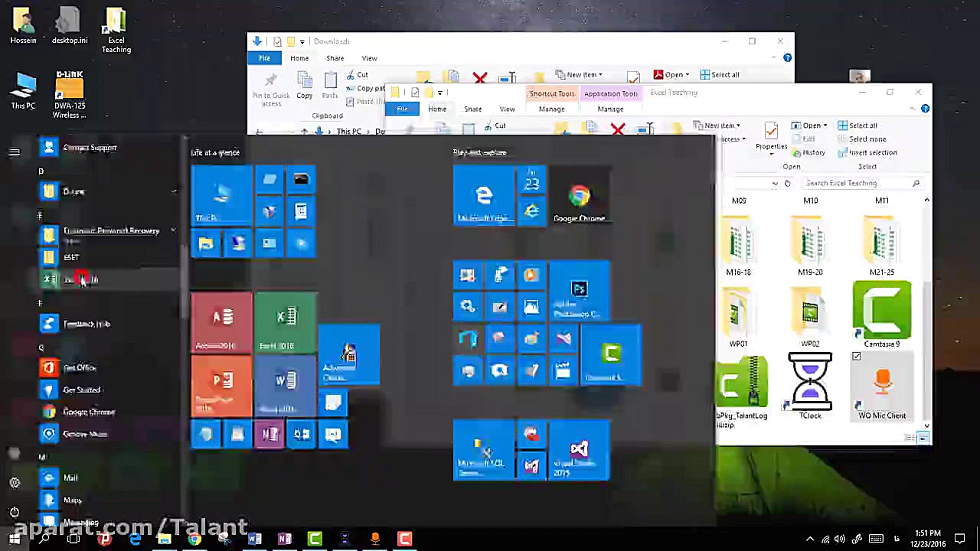The width and height of the screenshot is (980, 551).
Task: Switch to Home tab in Excel Teaching window
Action: pos(437,109)
